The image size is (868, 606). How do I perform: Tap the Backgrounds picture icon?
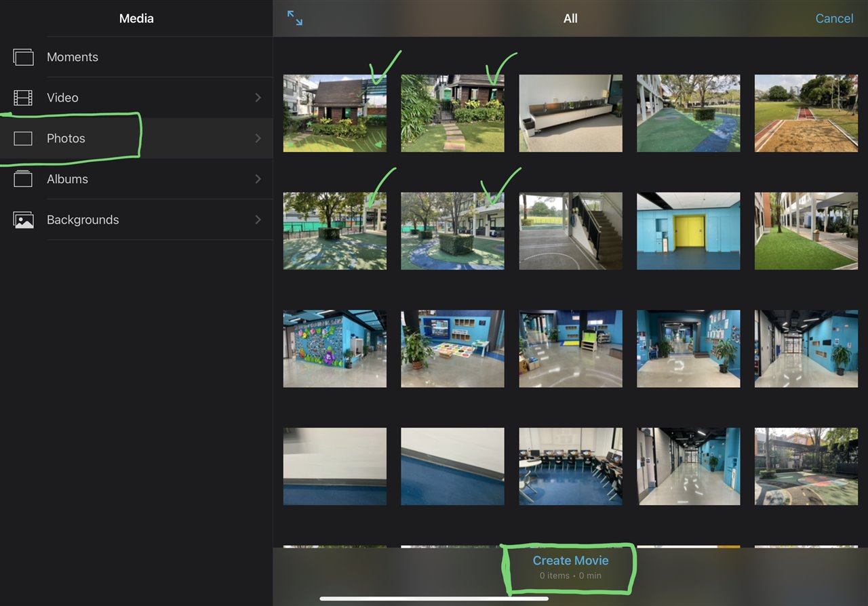(23, 220)
